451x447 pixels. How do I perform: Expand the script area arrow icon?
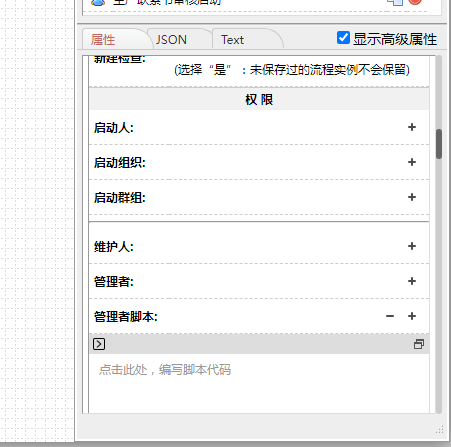tap(99, 344)
